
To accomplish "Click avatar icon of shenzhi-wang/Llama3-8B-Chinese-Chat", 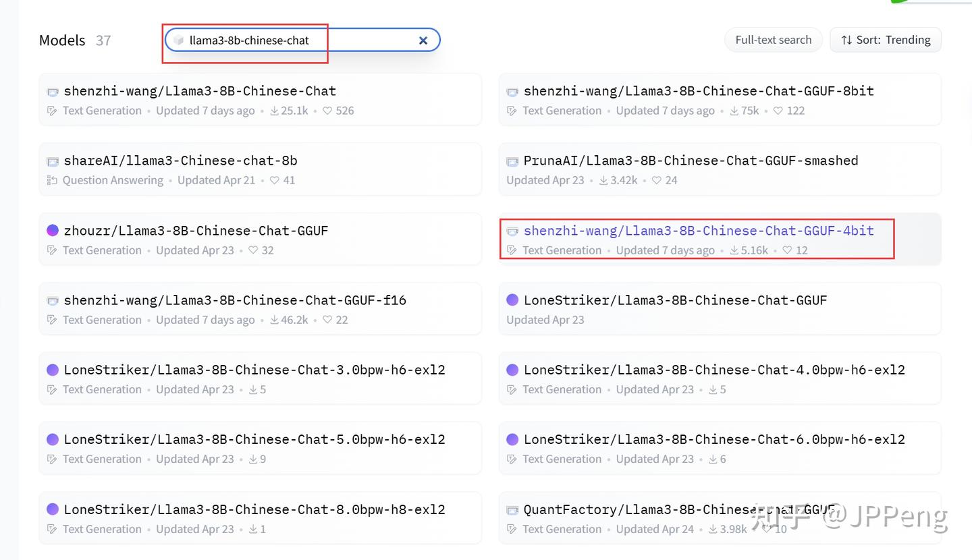I will point(53,92).
